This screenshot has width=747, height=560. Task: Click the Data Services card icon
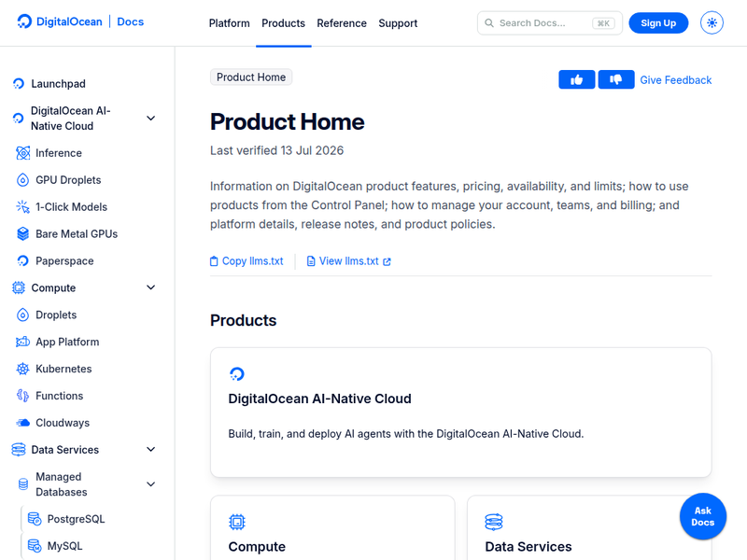494,522
